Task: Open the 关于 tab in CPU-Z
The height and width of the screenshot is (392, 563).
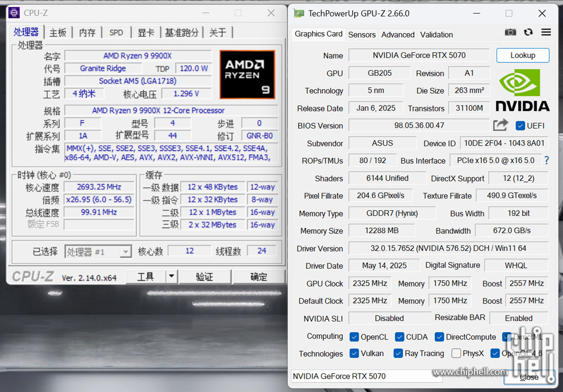Action: (x=218, y=33)
